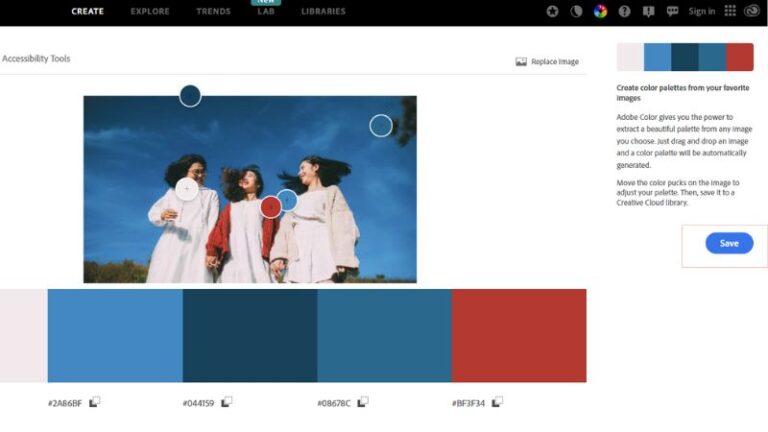Click the Creative Cloud icon

tap(751, 11)
